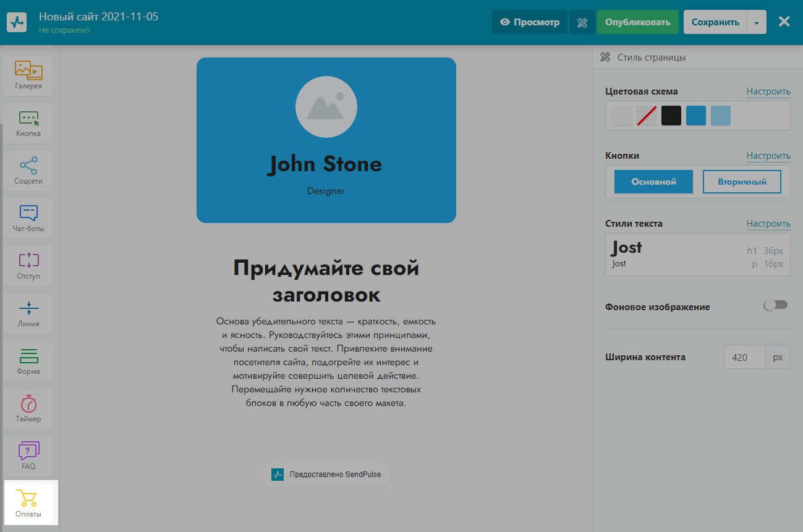Screen dimensions: 803x532
Task: Toggle Фоновое изображение background image switch
Action: pyautogui.click(x=776, y=305)
